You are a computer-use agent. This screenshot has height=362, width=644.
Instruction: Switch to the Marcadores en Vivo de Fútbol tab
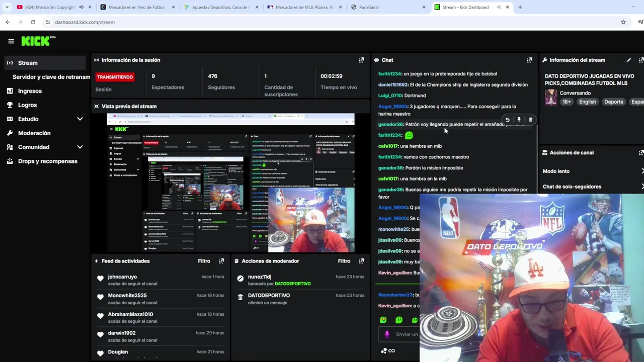pos(137,7)
